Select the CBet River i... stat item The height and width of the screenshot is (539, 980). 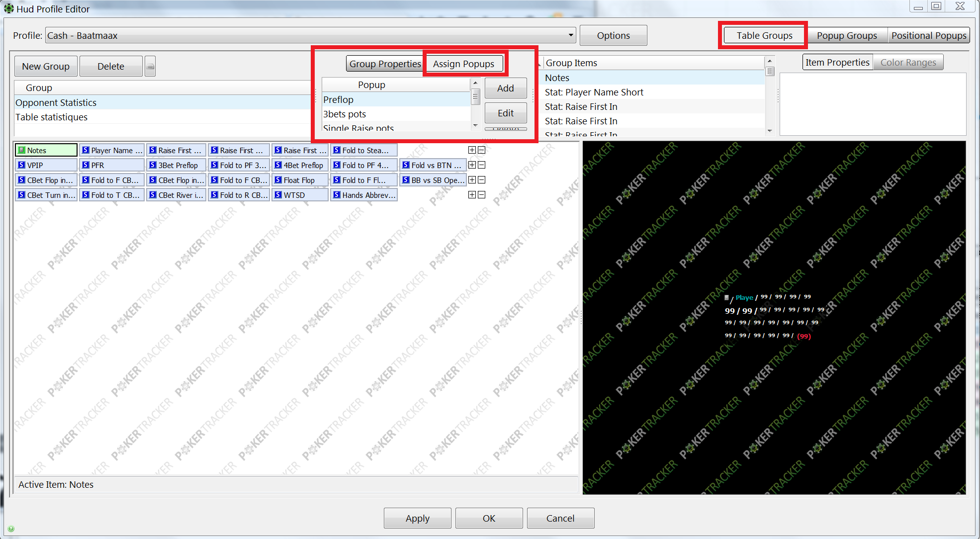(176, 195)
